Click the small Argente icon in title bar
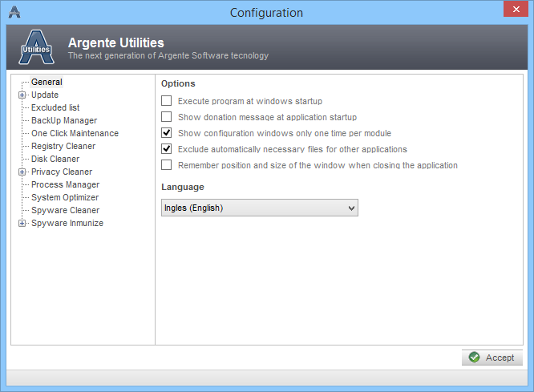 click(14, 12)
